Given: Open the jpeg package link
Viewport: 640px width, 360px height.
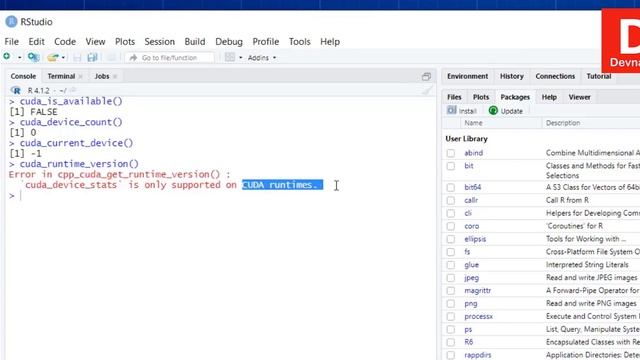Looking at the screenshot, I should pyautogui.click(x=471, y=278).
